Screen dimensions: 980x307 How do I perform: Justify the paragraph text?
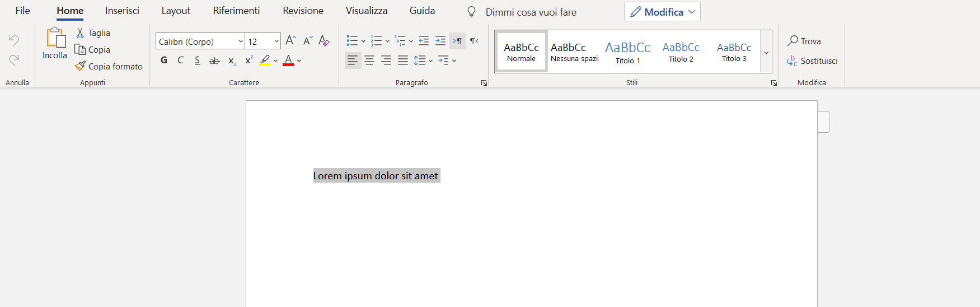(403, 60)
